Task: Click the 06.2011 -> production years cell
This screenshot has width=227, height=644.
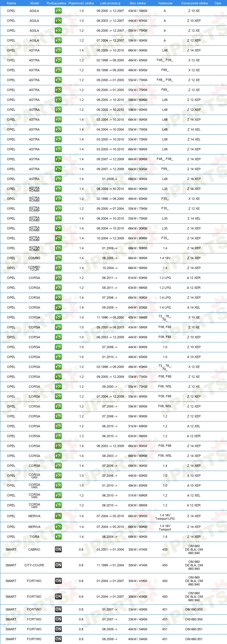Action: point(110,278)
